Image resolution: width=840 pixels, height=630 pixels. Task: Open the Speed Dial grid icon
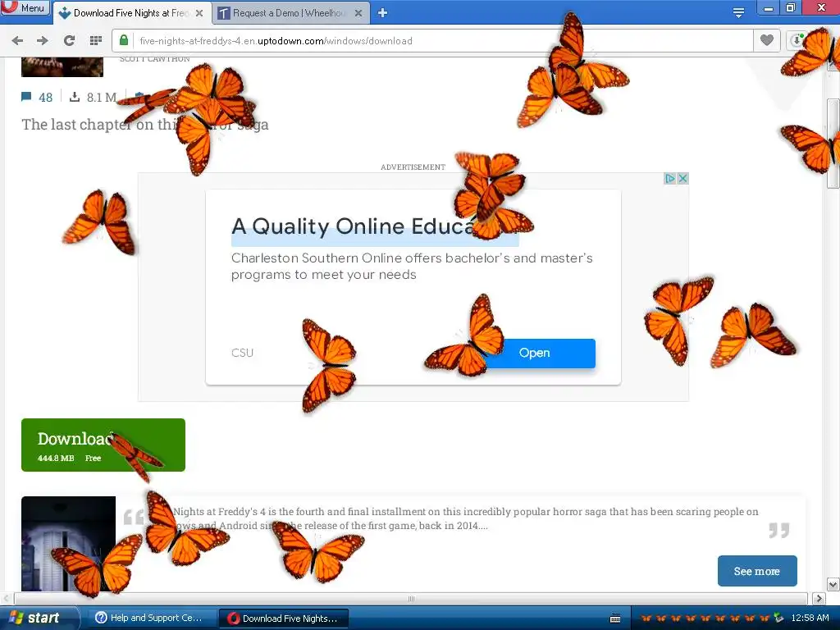[96, 41]
